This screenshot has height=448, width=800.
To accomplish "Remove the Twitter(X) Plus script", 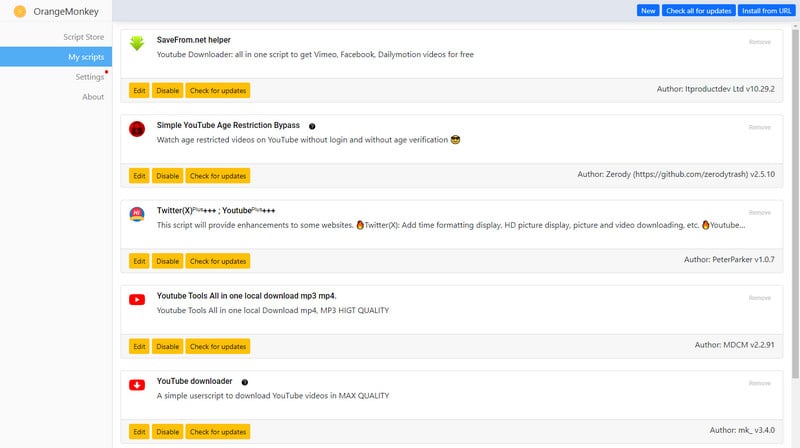I will click(760, 212).
